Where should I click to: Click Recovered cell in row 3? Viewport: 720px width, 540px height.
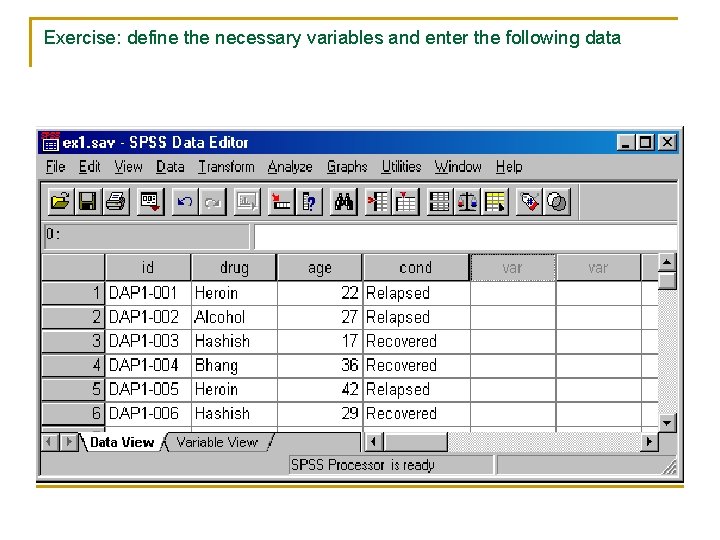click(416, 341)
